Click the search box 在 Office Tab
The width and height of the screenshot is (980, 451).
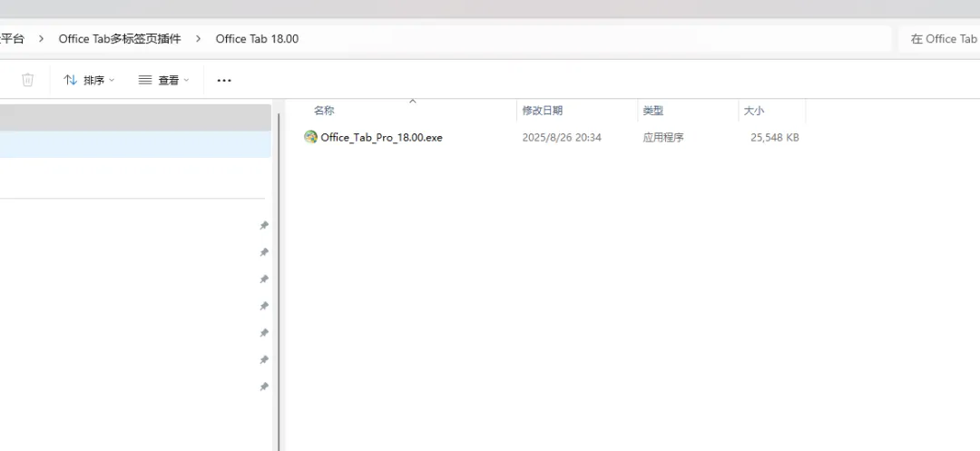click(939, 39)
